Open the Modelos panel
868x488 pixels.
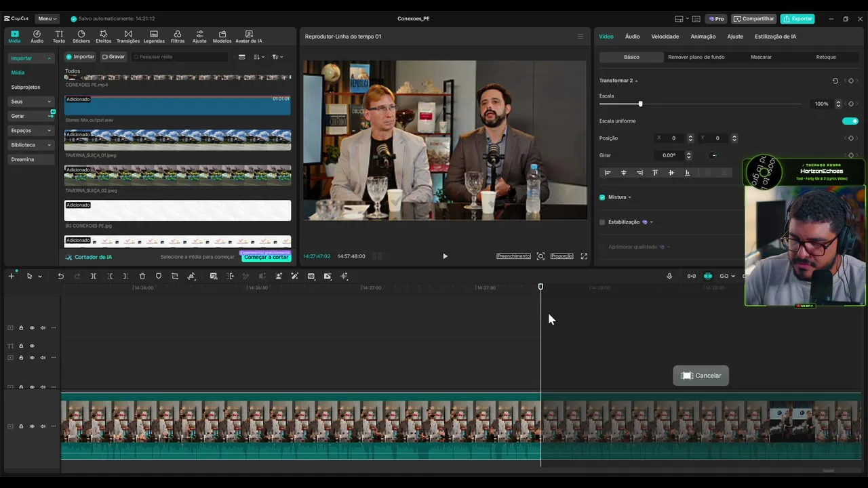tap(222, 37)
